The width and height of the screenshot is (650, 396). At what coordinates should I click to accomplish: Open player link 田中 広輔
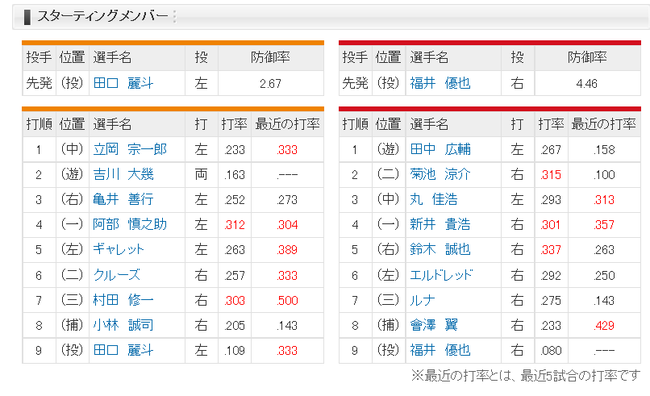440,149
